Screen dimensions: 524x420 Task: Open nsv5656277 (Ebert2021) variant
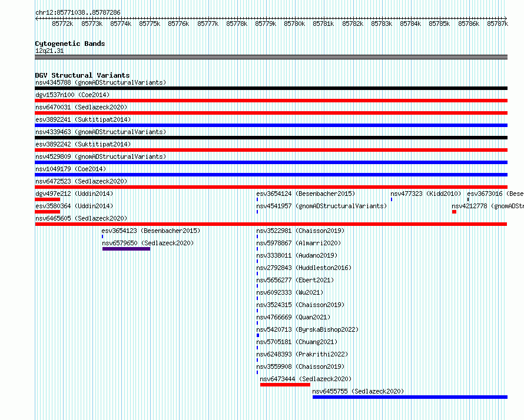295,280
